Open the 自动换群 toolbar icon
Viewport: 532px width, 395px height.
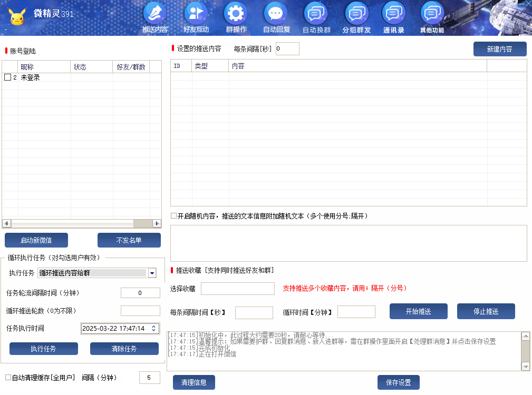[316, 14]
